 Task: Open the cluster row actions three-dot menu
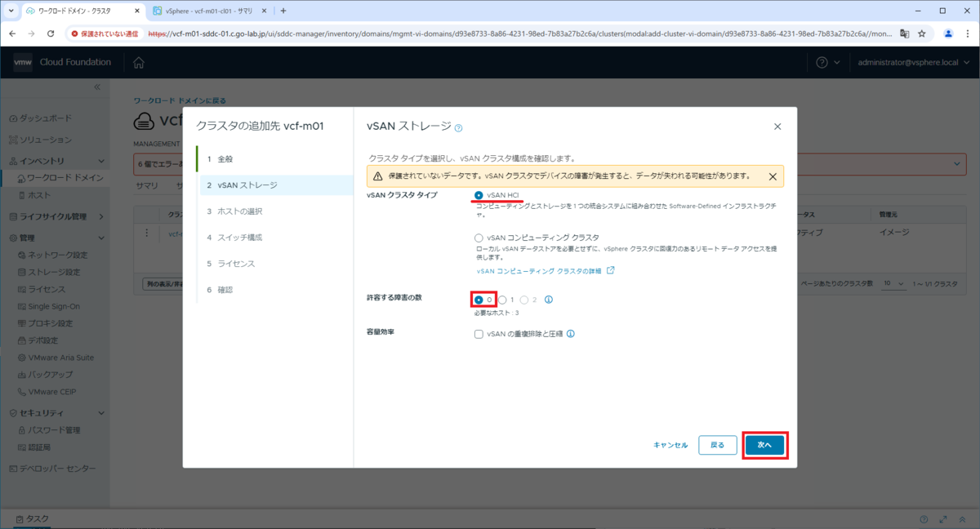(x=147, y=233)
